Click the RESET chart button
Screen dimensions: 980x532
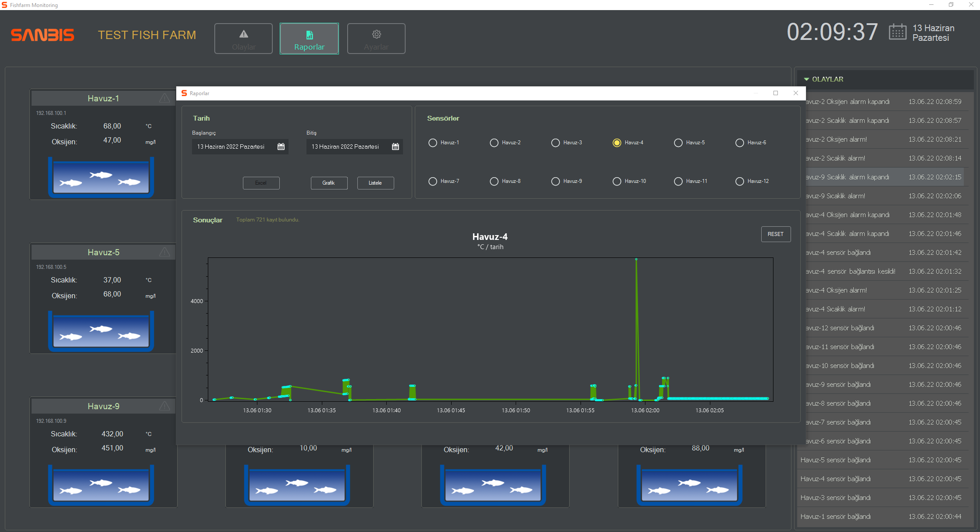click(x=776, y=234)
